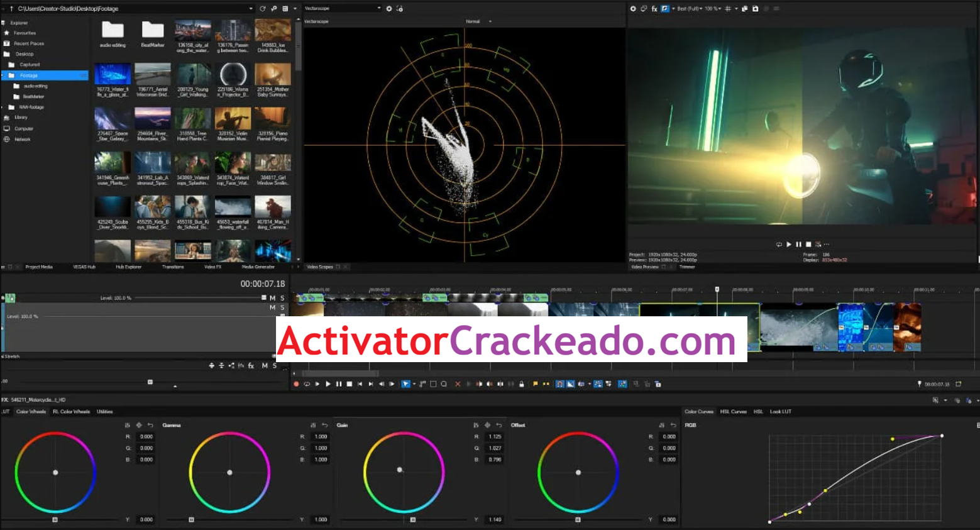Open Video Scopes settings gear
The height and width of the screenshot is (530, 980).
click(389, 9)
